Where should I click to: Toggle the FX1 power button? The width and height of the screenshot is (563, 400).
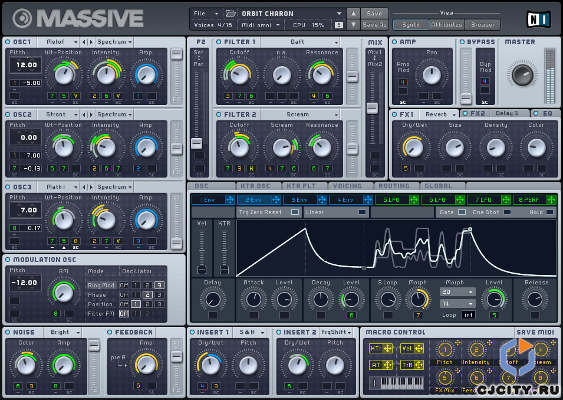click(394, 115)
